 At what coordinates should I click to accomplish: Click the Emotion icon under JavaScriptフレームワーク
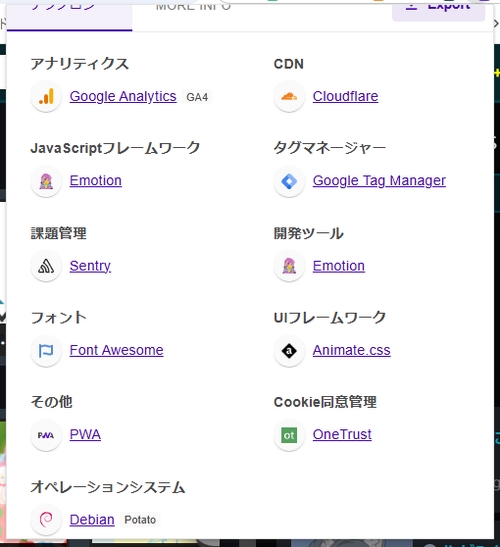pyautogui.click(x=46, y=181)
